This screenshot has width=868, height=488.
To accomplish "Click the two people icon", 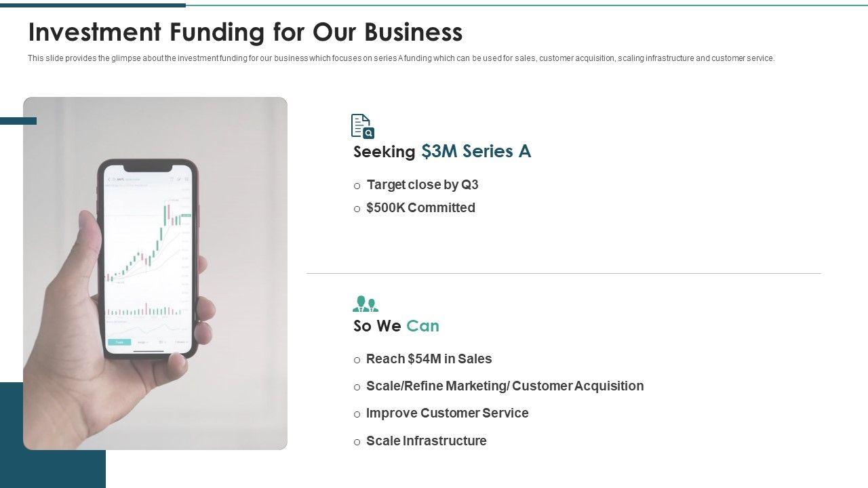I will click(x=366, y=304).
